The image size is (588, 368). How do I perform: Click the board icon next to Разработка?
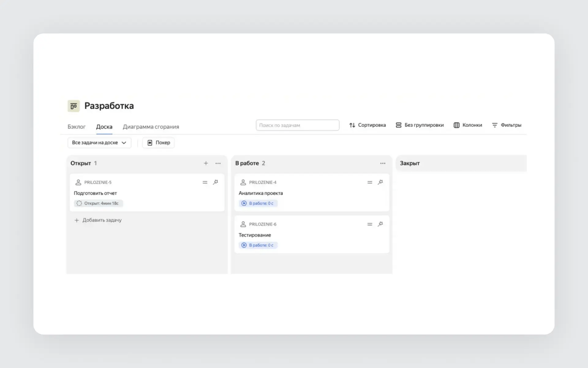[73, 106]
